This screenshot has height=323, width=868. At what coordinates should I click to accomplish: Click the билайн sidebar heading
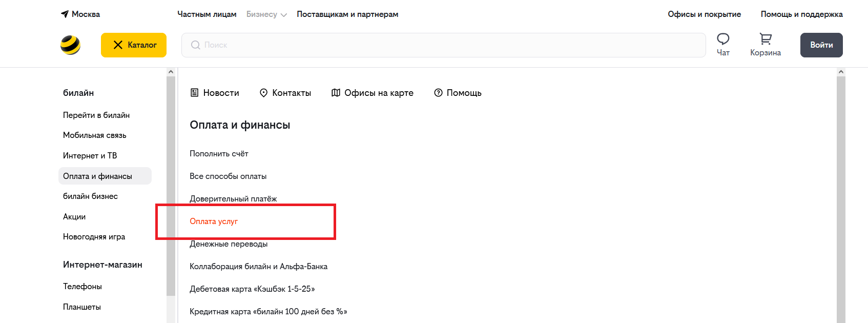point(78,93)
